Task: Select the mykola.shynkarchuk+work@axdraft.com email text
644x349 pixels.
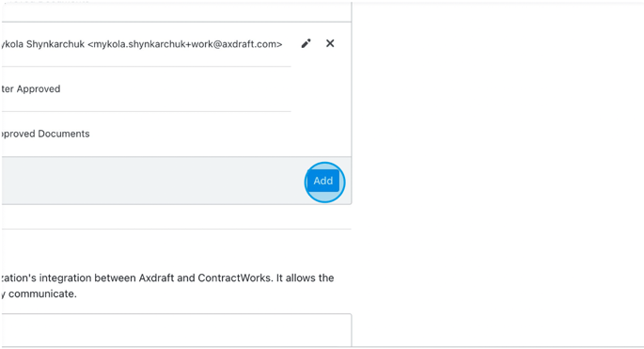Action: 185,44
